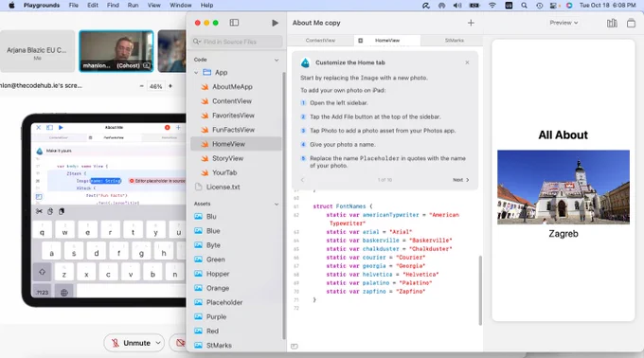
Task: Open Siri from the menu bar
Action: point(569,6)
